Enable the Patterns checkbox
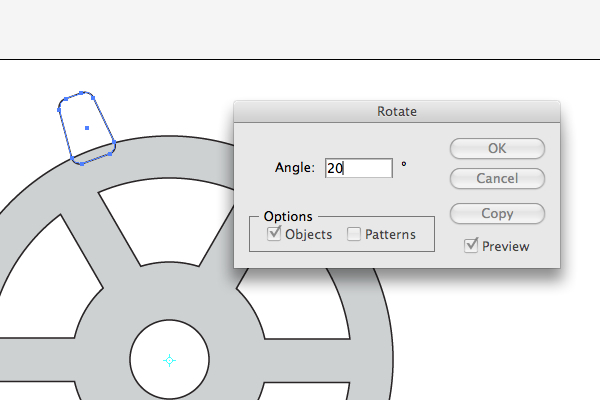The height and width of the screenshot is (400, 600). 354,234
